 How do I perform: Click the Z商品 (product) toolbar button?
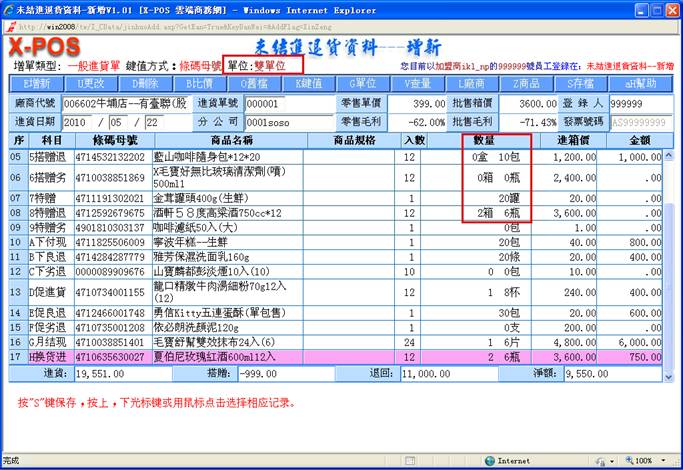[x=526, y=83]
